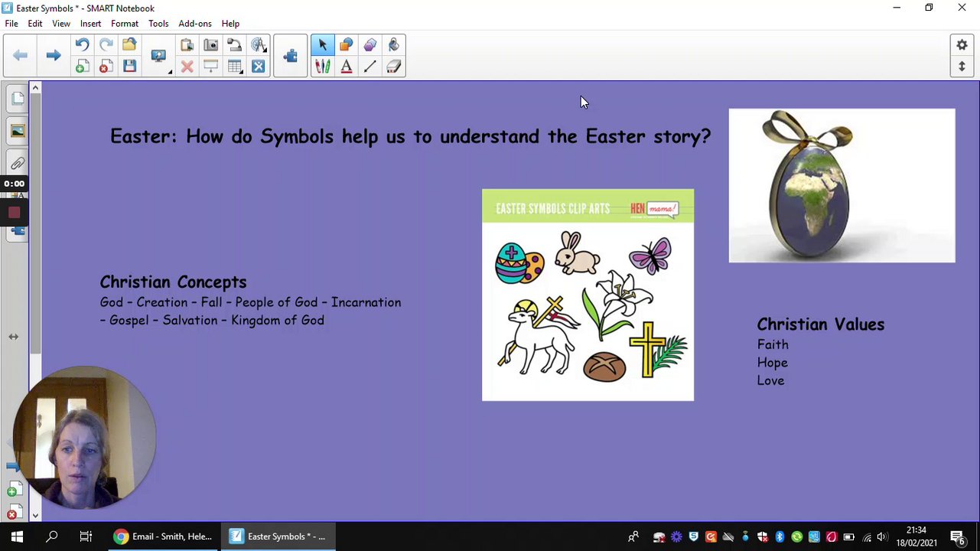Open the notification center

[x=957, y=536]
